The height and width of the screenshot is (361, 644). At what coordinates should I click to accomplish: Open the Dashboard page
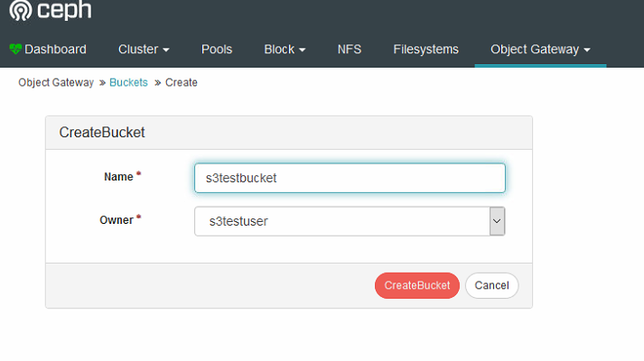click(x=48, y=50)
